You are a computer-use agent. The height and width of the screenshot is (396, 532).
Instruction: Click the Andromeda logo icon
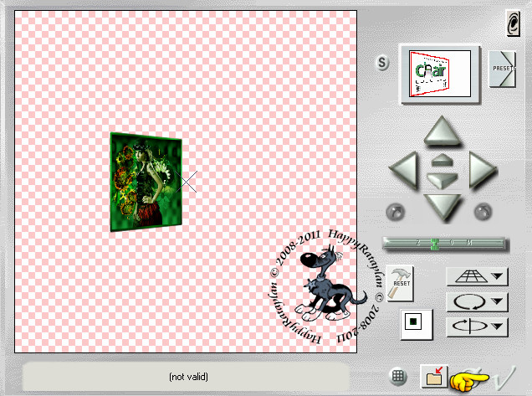point(513,23)
